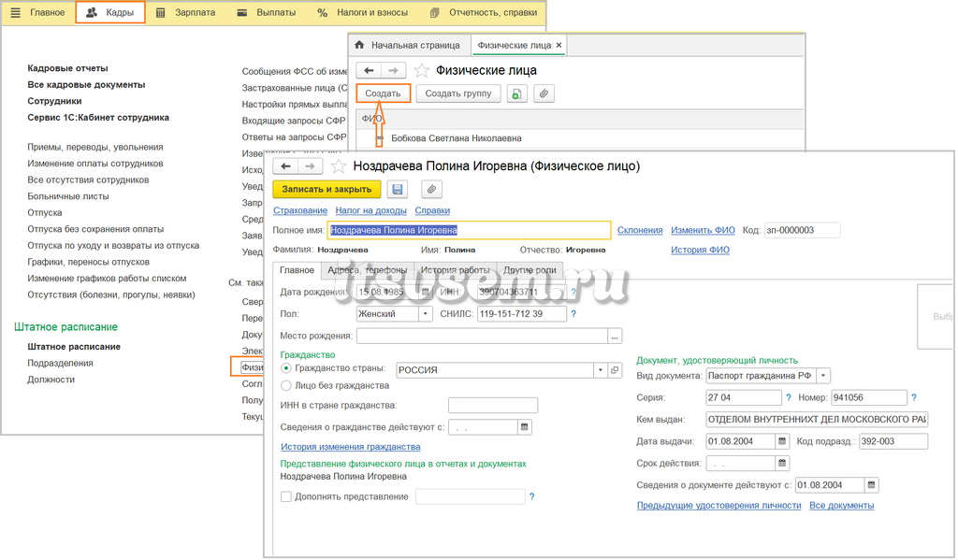Click the Серия field 27 04
The image size is (958, 560).
[744, 397]
